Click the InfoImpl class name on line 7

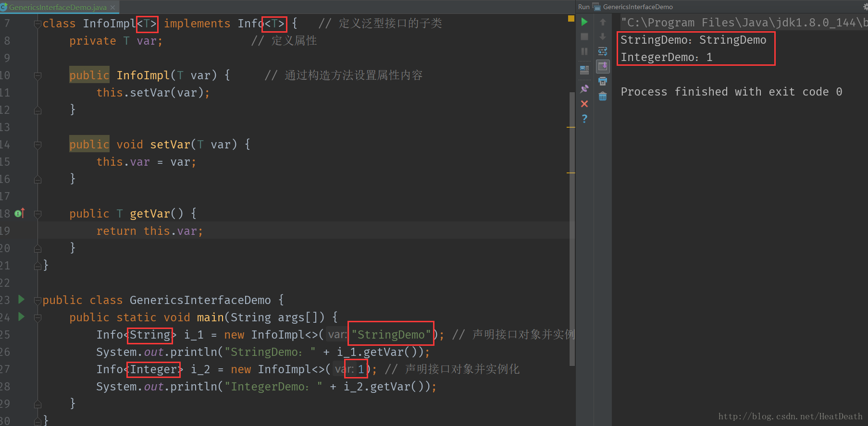tap(110, 24)
